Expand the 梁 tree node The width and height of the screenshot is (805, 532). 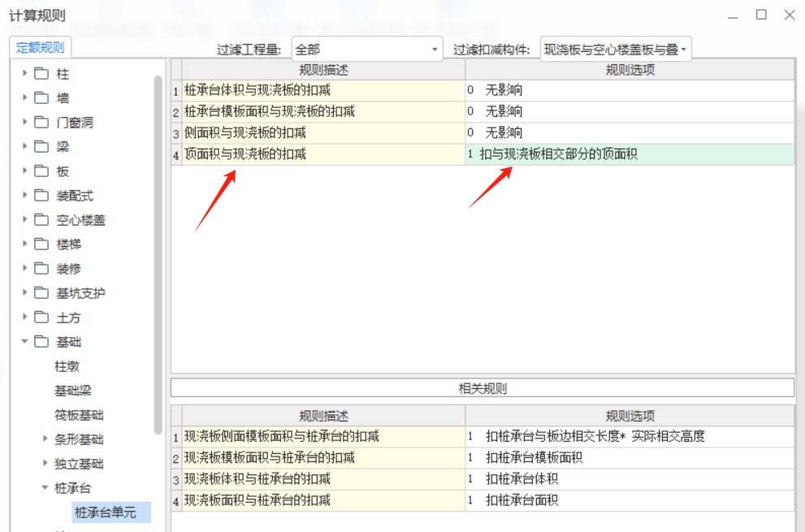tap(24, 146)
